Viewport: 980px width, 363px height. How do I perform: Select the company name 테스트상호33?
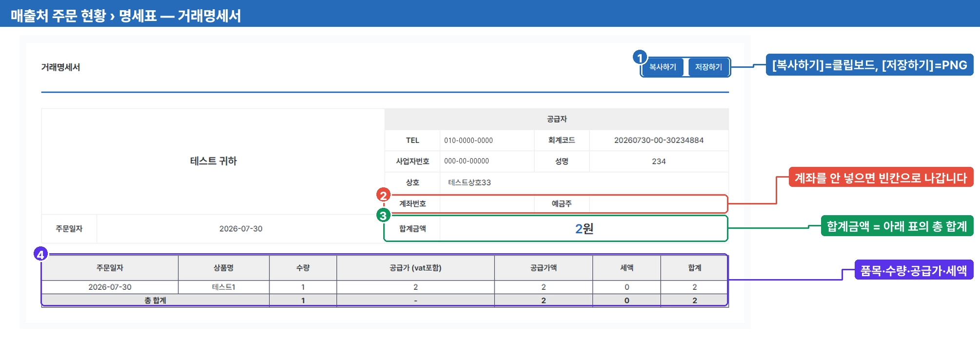[470, 182]
